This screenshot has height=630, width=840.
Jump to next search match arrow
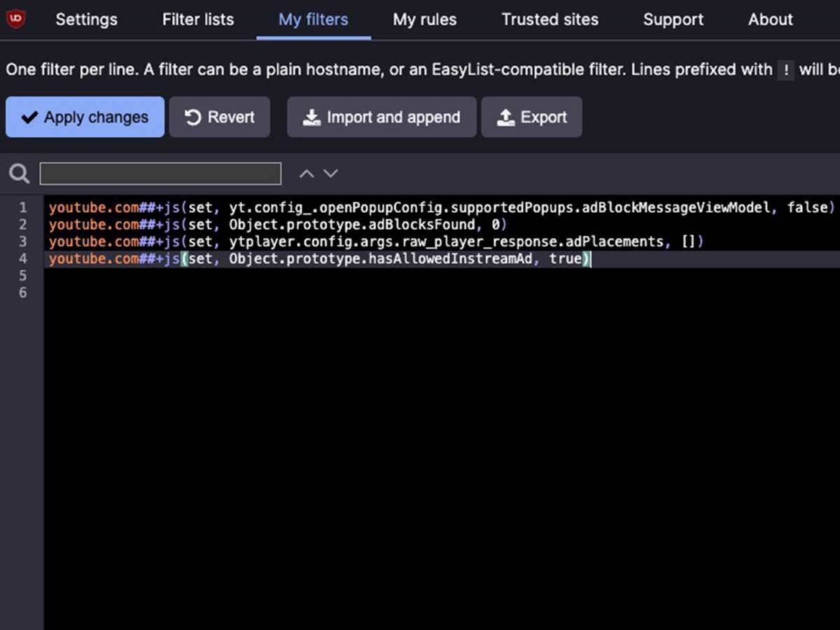tap(330, 174)
